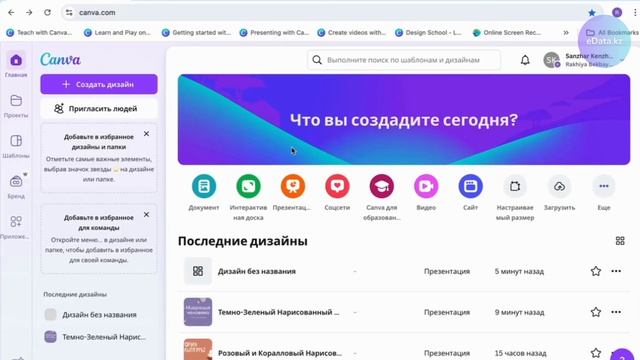This screenshot has height=360, width=640.
Task: Switch recent designs to grid view
Action: pyautogui.click(x=620, y=241)
